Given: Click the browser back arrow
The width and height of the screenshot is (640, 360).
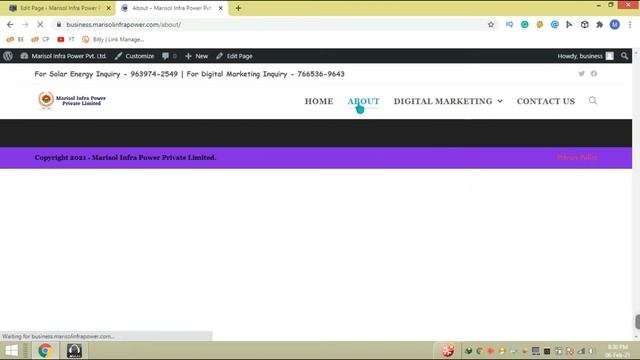Looking at the screenshot, I should coord(10,24).
